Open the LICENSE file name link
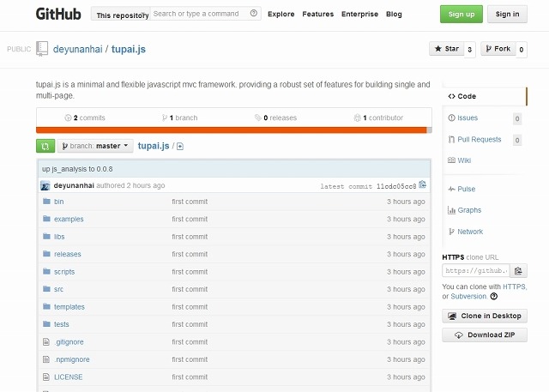 click(x=69, y=377)
